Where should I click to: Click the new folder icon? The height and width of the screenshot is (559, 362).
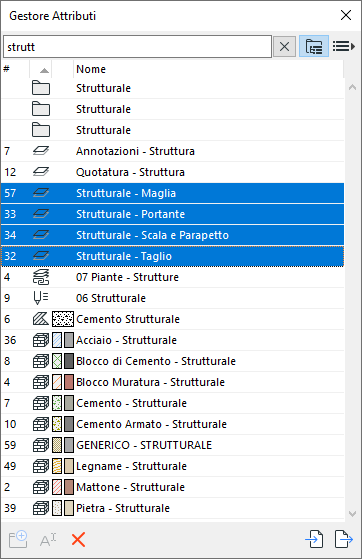click(x=18, y=539)
